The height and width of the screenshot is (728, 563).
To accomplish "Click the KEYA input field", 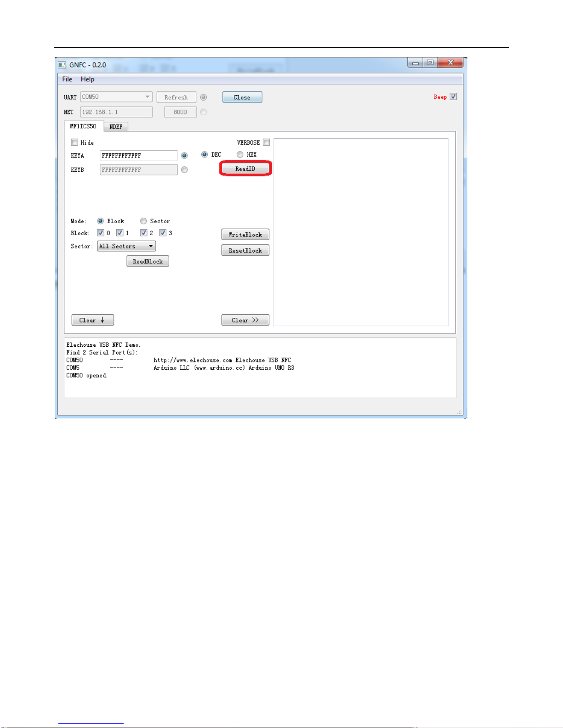I will pos(138,156).
